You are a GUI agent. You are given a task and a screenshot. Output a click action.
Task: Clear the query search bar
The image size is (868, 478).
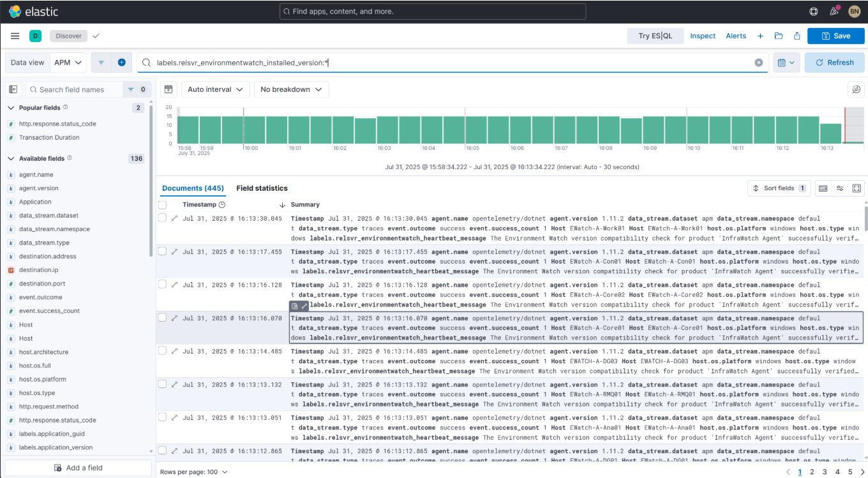click(x=758, y=63)
